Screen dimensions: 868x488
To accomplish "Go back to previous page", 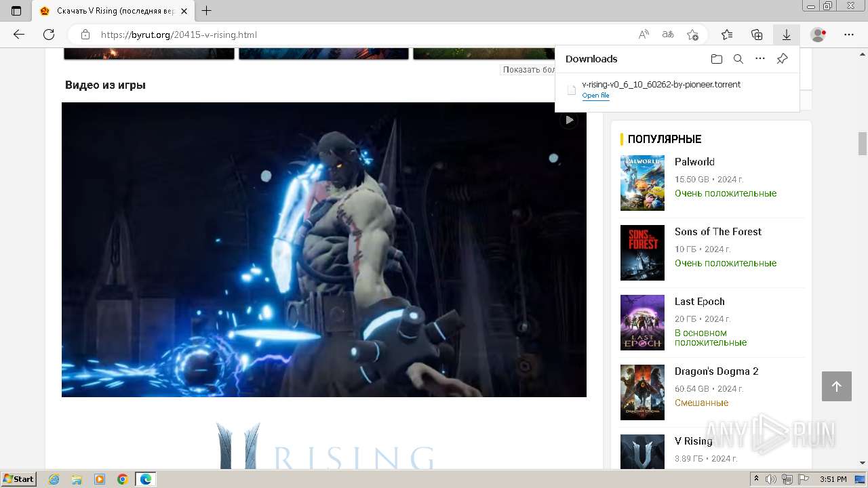I will [19, 35].
